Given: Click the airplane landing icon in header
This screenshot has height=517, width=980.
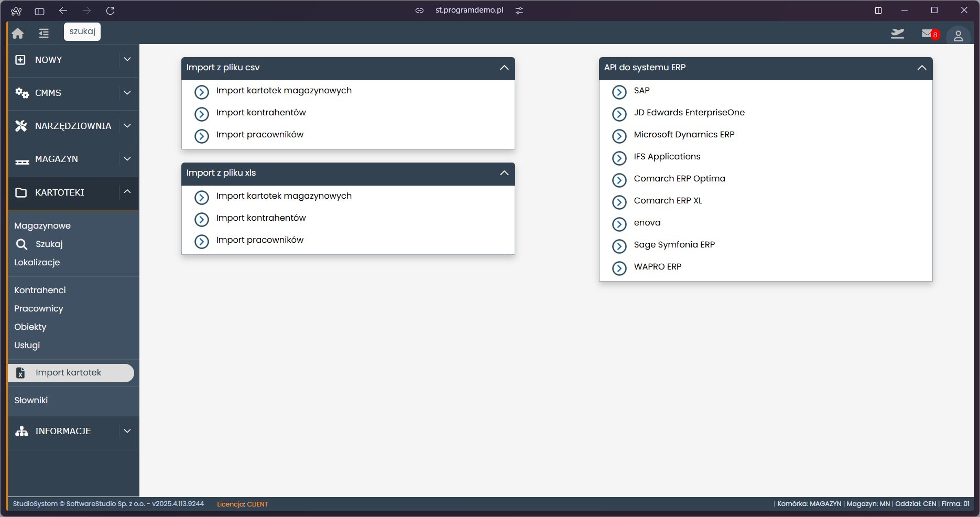Looking at the screenshot, I should pos(897,34).
